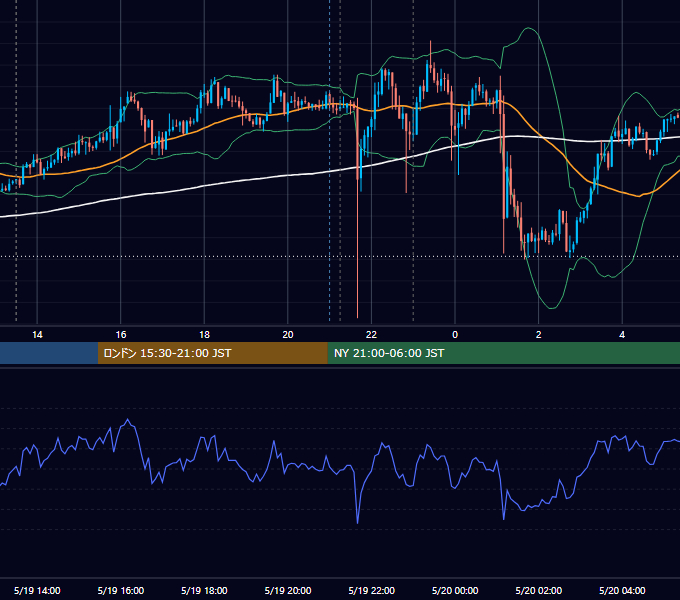Click the indicator's highest peak near 5/19 16:00

click(x=128, y=420)
